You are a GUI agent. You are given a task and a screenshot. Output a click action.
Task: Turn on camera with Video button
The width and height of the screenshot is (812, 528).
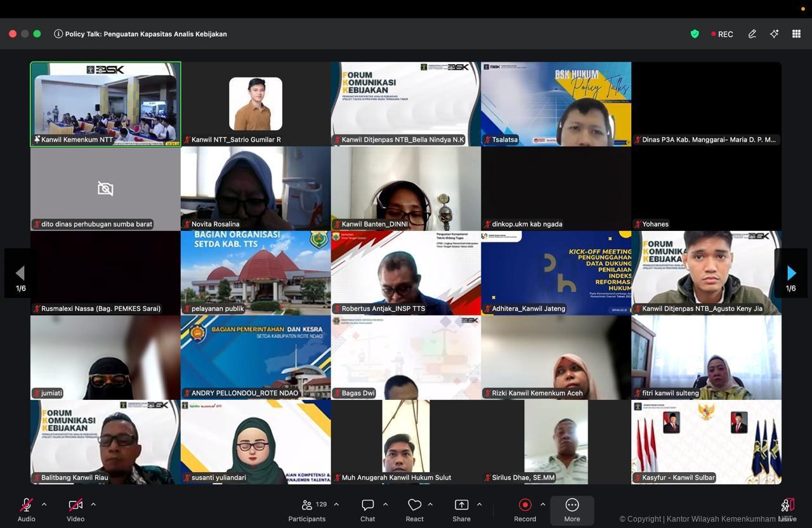[x=75, y=510]
